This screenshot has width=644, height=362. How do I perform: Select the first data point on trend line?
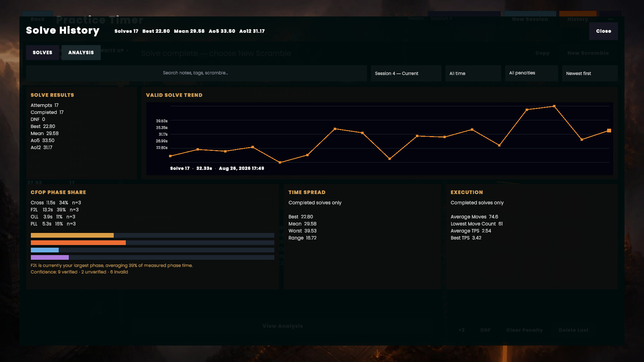click(170, 156)
